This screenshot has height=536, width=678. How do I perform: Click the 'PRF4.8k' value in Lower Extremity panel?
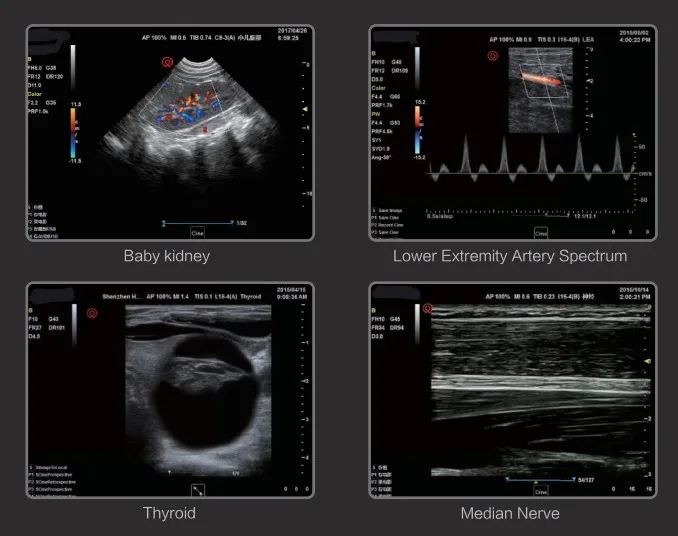(x=381, y=131)
